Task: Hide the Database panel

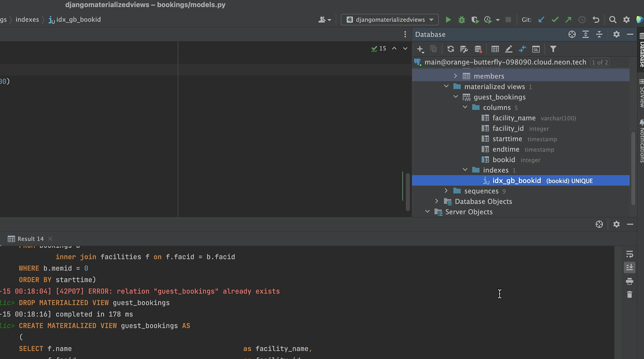Action: coord(630,34)
